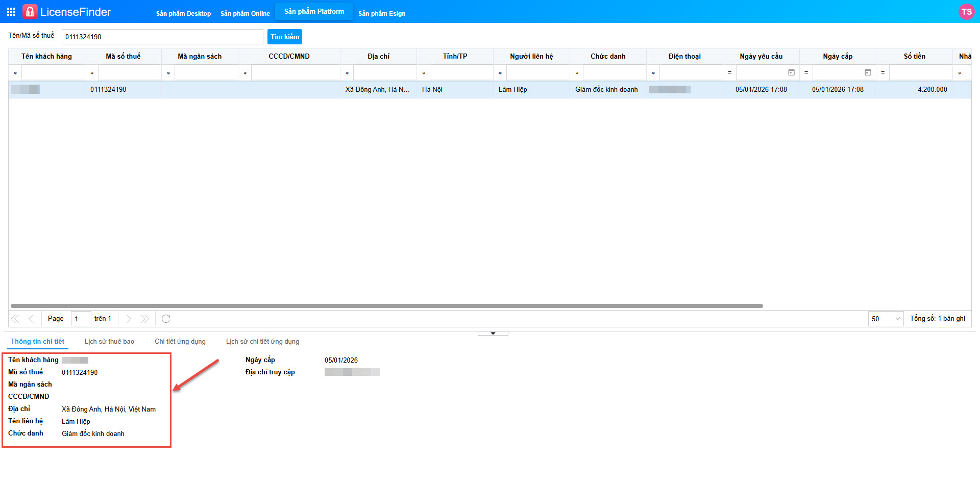Open calendar picker for Ngày yêu cầu filter
This screenshot has height=486, width=980.
[x=791, y=73]
